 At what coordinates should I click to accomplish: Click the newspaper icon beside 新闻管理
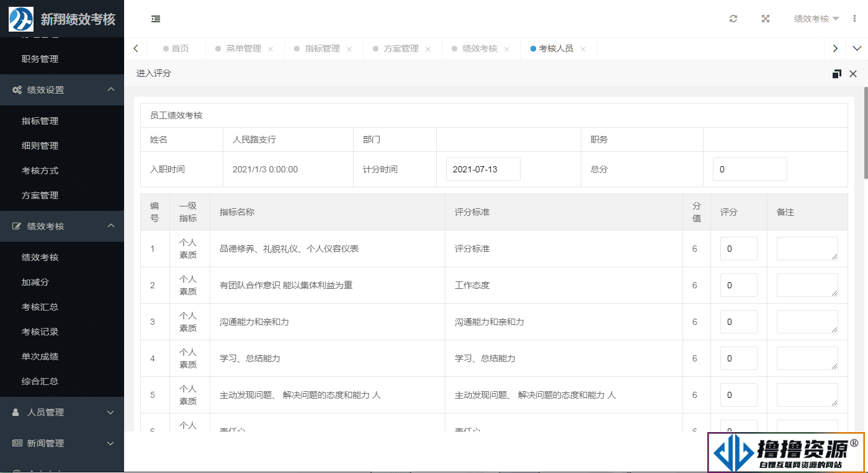coord(17,443)
